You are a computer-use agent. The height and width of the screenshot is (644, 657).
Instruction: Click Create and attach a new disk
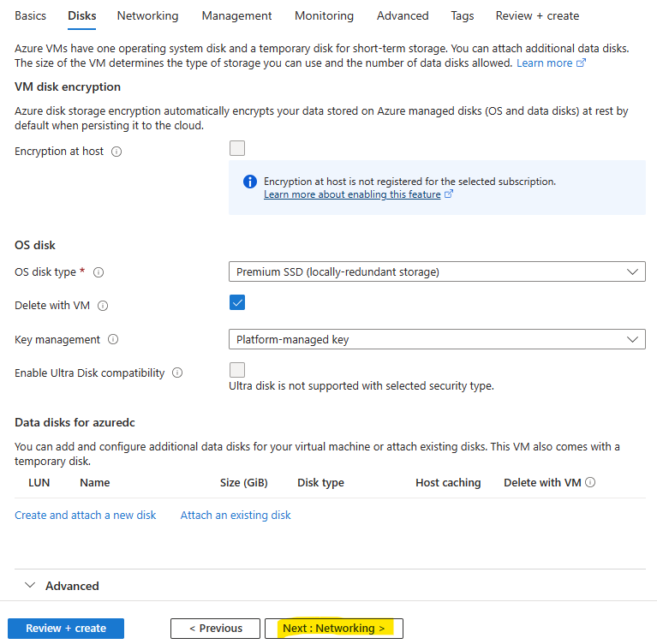[x=85, y=515]
